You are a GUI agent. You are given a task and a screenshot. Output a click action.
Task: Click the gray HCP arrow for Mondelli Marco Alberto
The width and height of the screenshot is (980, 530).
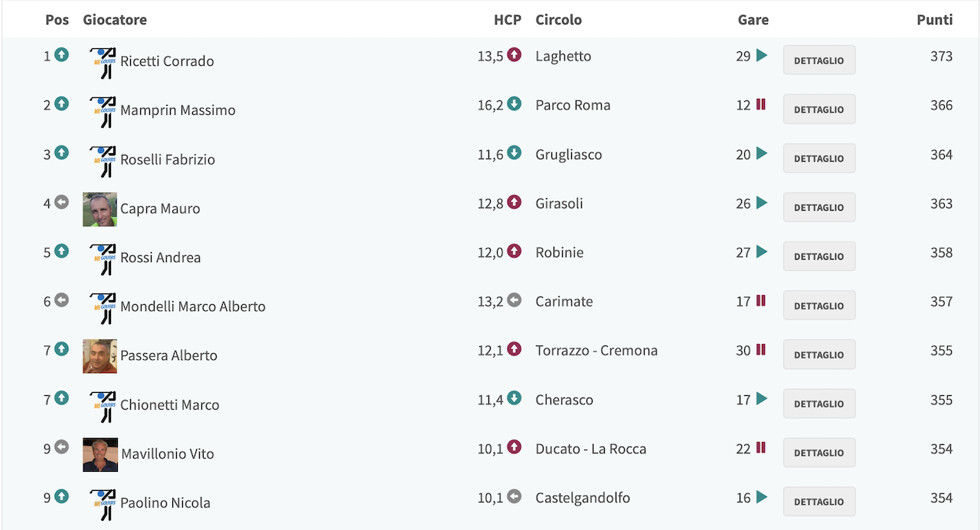[514, 300]
